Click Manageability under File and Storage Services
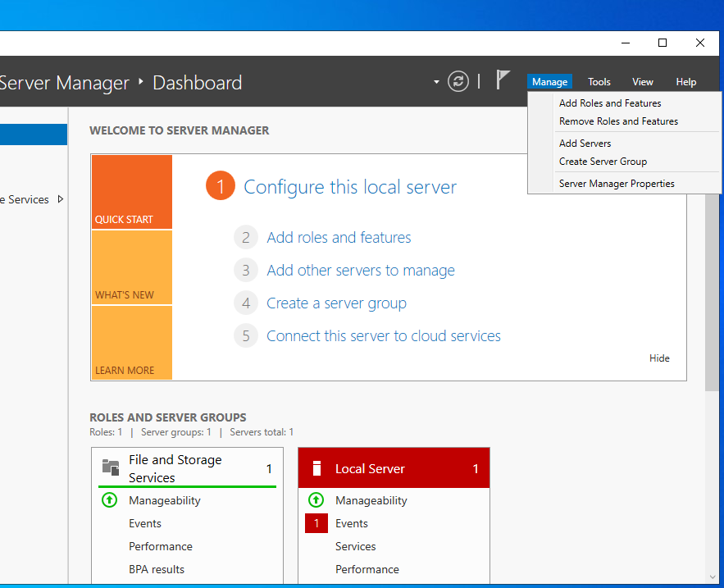The width and height of the screenshot is (724, 588). pos(164,500)
